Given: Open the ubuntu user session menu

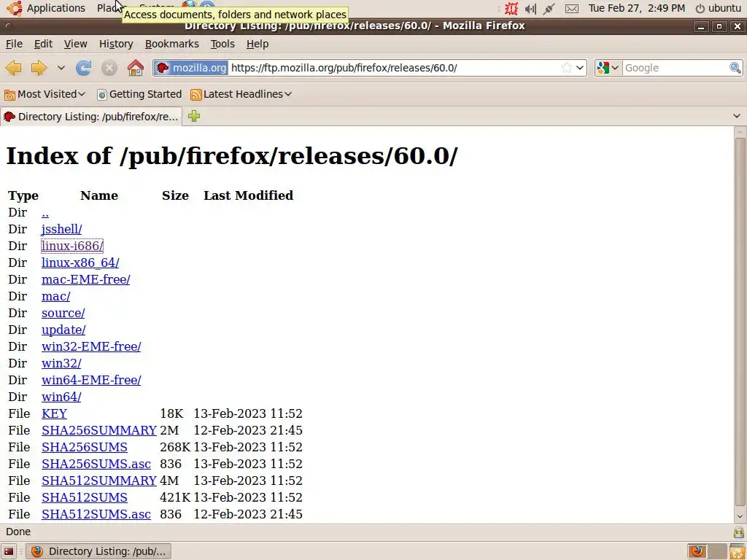Looking at the screenshot, I should (718, 8).
